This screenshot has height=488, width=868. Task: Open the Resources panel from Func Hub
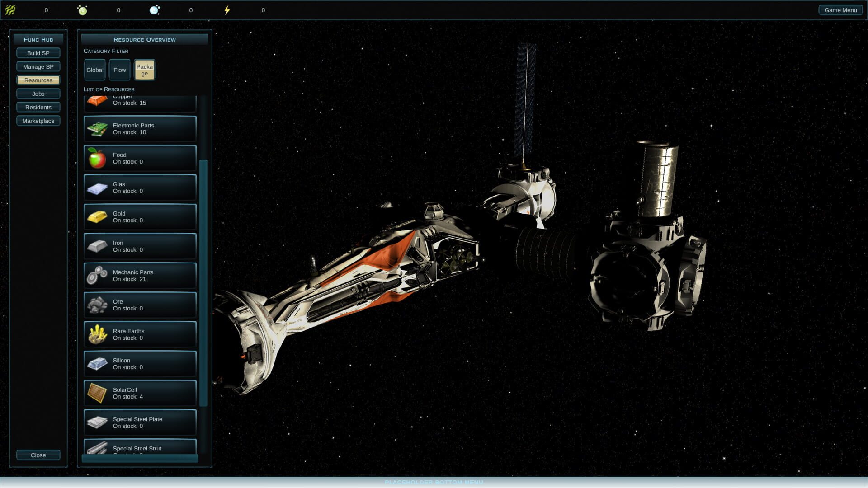point(38,80)
